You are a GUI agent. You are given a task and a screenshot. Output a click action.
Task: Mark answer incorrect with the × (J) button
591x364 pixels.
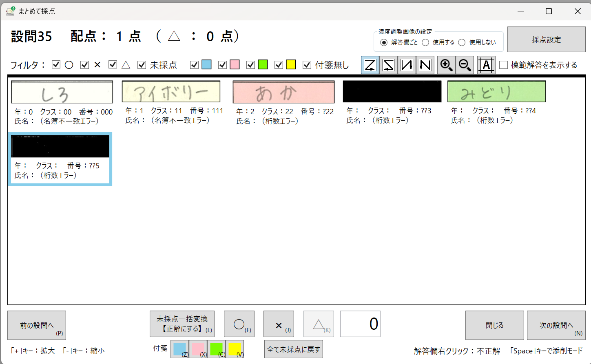point(279,324)
